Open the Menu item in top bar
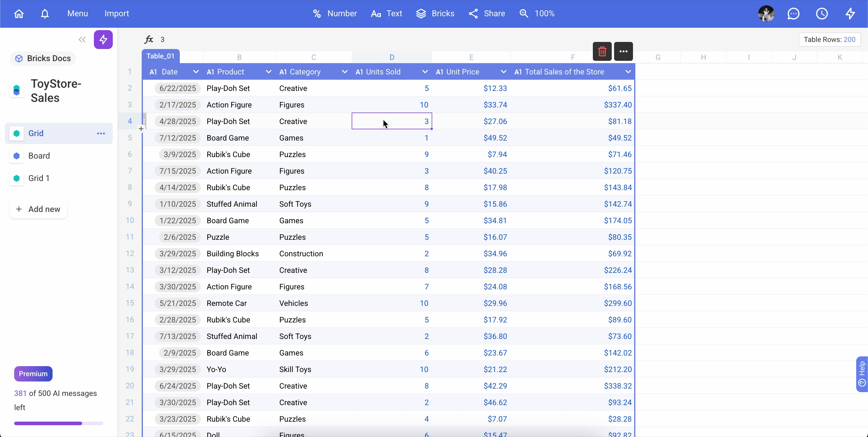868x437 pixels. coord(77,14)
